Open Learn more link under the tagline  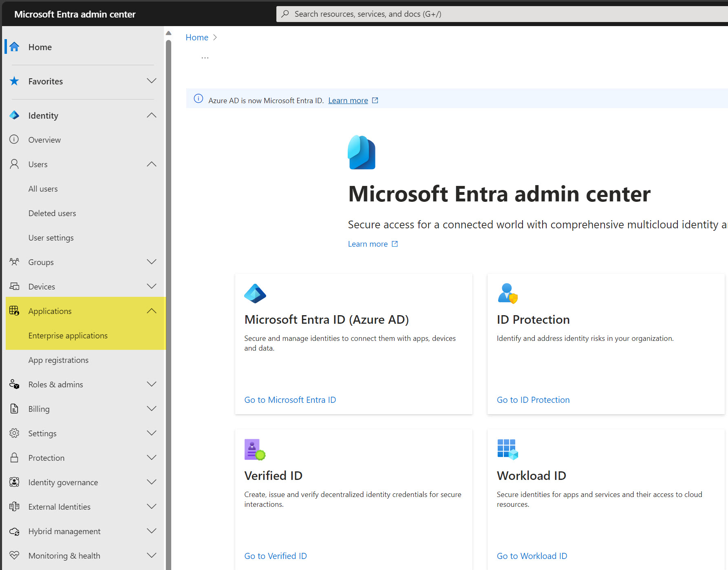[368, 244]
